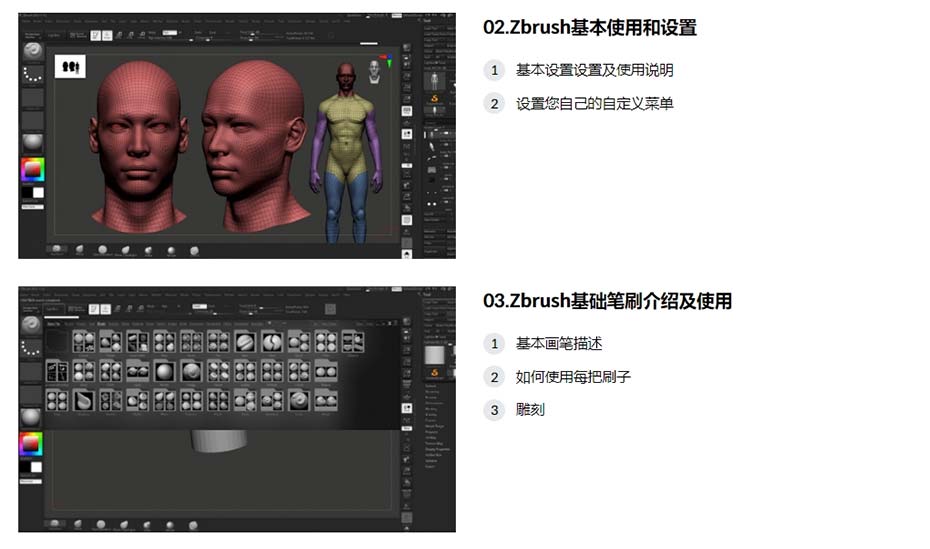Viewport: 930px width, 549px height.
Task: Click the current brush icon in chapter 02 screenshot
Action: (x=33, y=51)
